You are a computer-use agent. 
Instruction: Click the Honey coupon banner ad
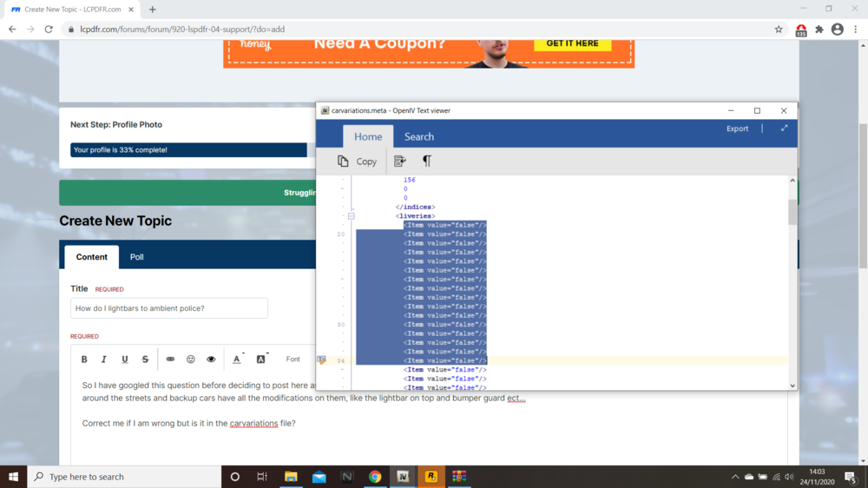tap(429, 53)
